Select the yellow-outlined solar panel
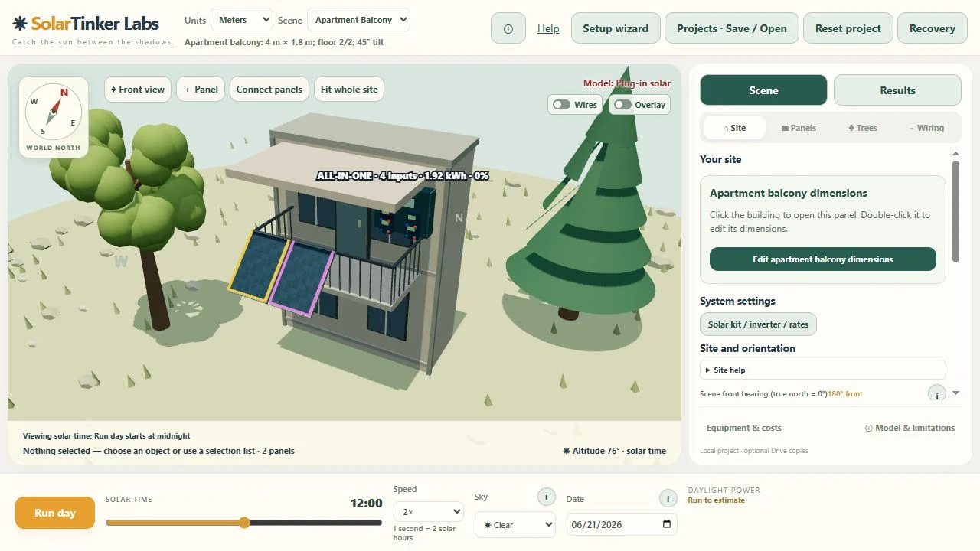 coord(259,265)
